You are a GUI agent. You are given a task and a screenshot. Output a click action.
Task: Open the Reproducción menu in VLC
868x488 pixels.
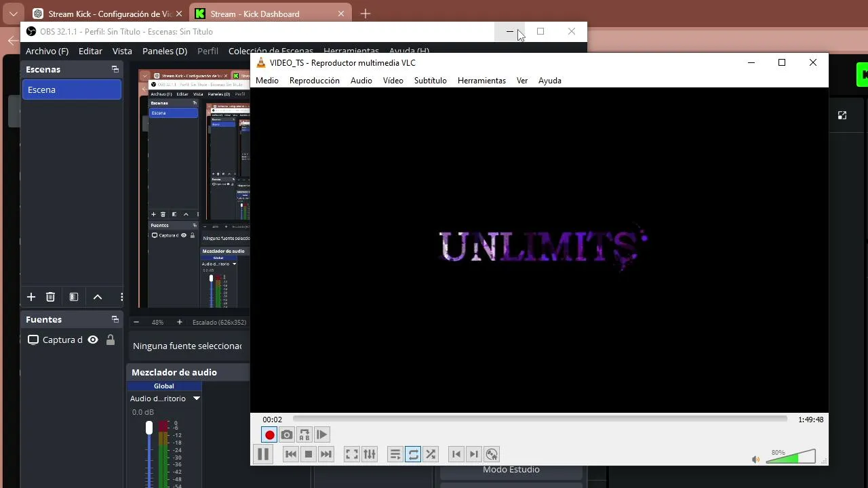click(315, 81)
